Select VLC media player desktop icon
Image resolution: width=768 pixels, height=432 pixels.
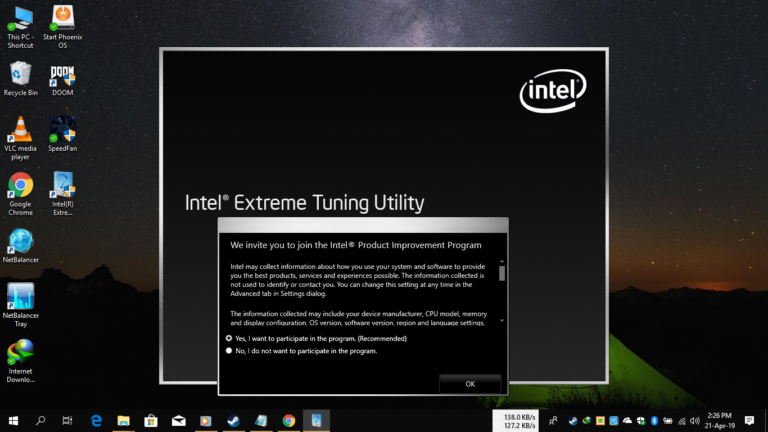pyautogui.click(x=21, y=138)
